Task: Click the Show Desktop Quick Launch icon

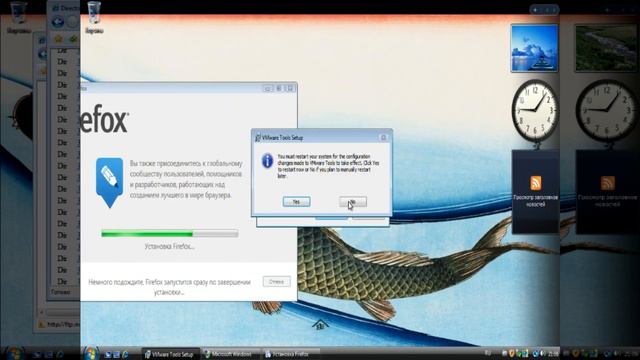Action: [108, 355]
